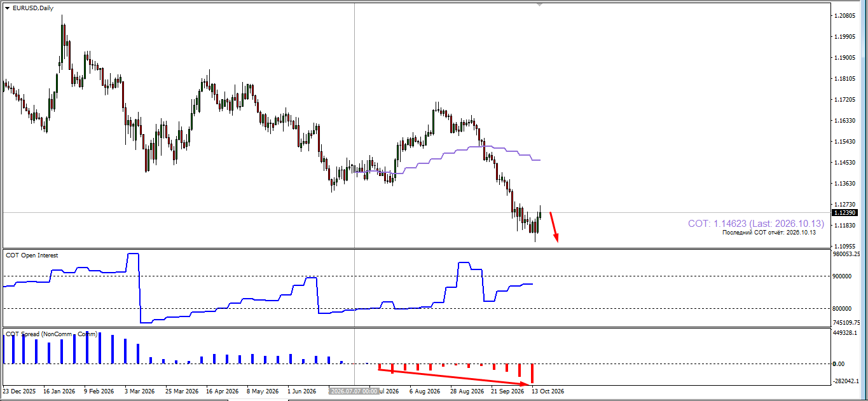The image size is (868, 401).
Task: Click the current price tag 1.12390
Action: (844, 213)
